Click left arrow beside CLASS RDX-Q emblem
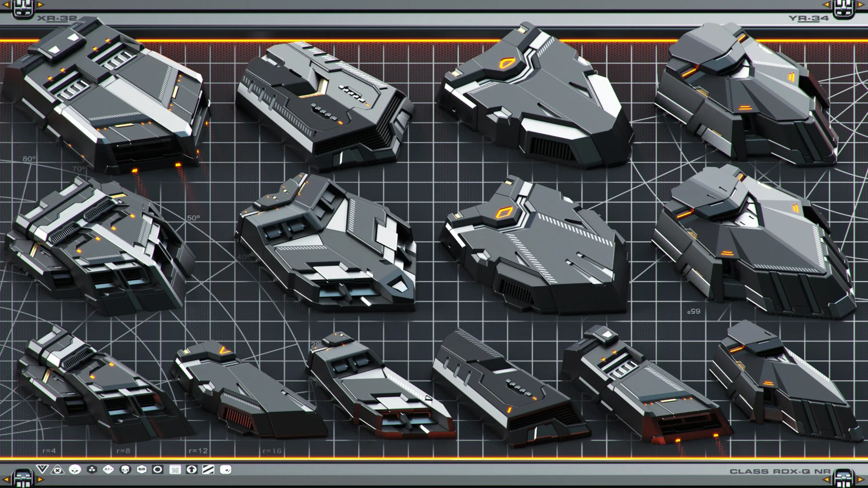 (x=827, y=480)
